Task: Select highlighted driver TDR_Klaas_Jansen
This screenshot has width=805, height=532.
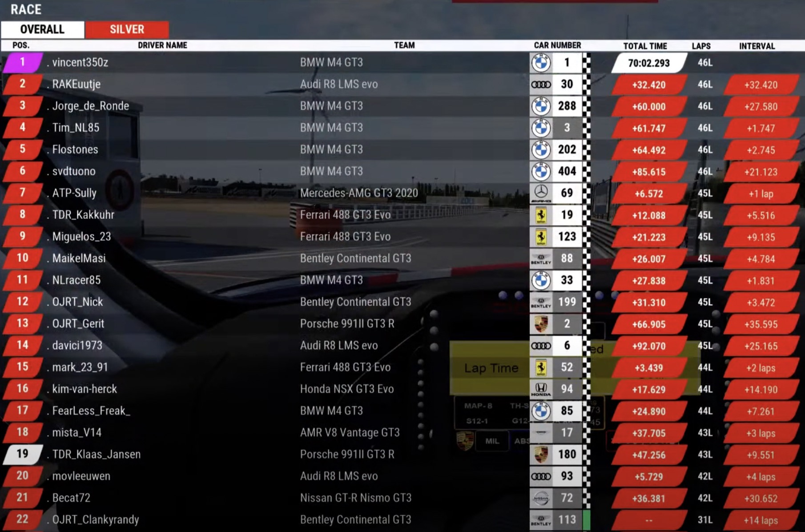Action: click(x=96, y=455)
